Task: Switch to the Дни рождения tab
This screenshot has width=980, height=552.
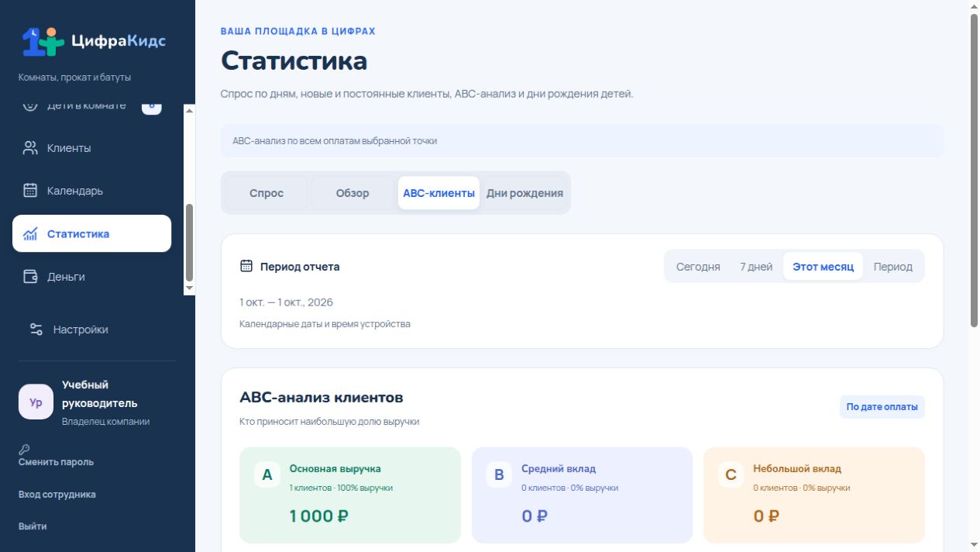Action: point(524,193)
